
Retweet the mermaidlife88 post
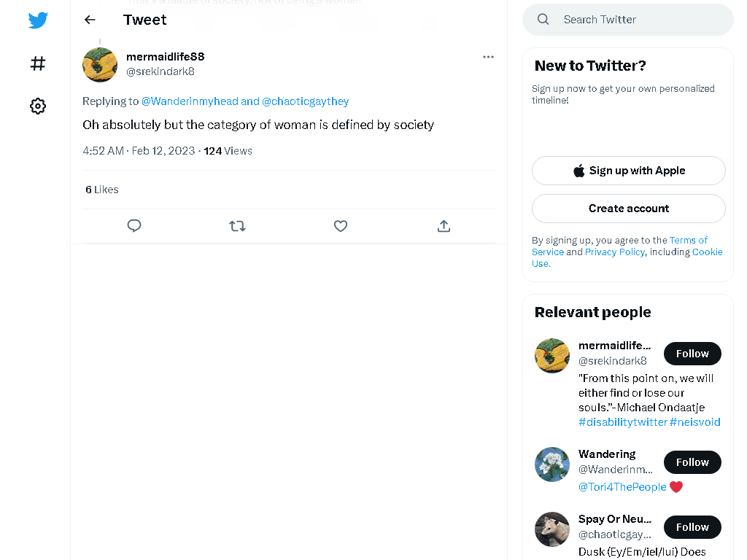click(237, 226)
